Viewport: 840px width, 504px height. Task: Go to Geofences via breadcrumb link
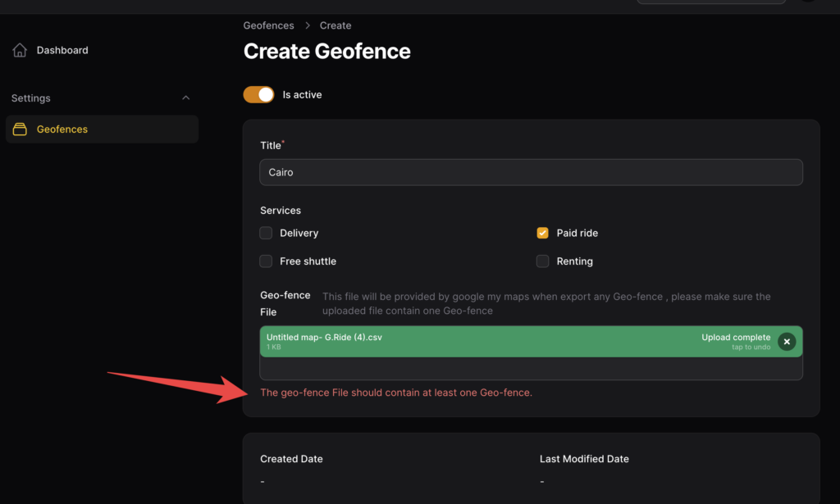pyautogui.click(x=268, y=26)
